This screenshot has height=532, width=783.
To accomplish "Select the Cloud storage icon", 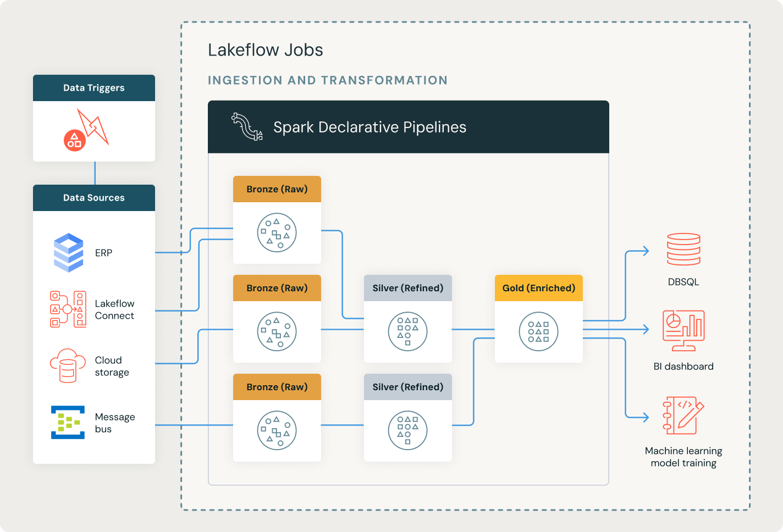I will [x=68, y=365].
